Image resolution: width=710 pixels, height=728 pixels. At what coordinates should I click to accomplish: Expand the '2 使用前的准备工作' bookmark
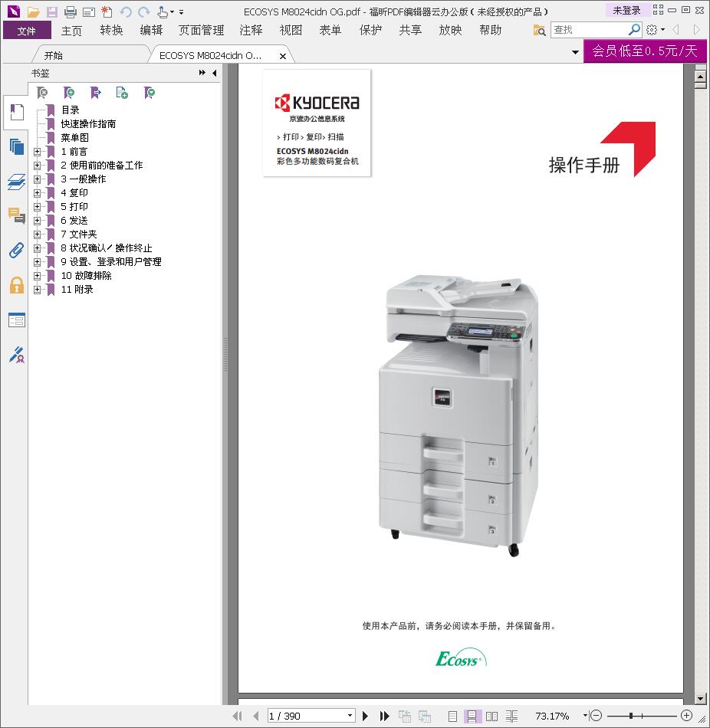(37, 166)
